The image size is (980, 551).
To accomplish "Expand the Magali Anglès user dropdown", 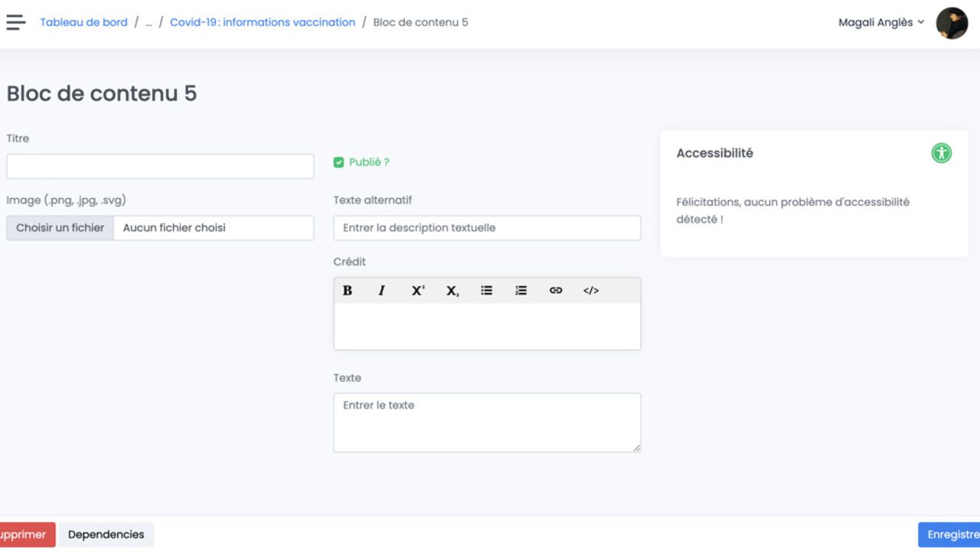I will point(880,22).
